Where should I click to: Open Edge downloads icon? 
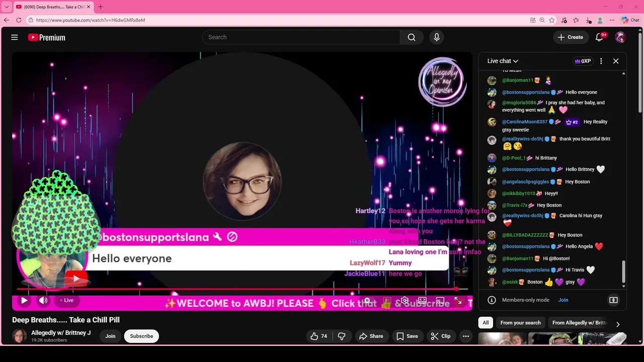[588, 20]
